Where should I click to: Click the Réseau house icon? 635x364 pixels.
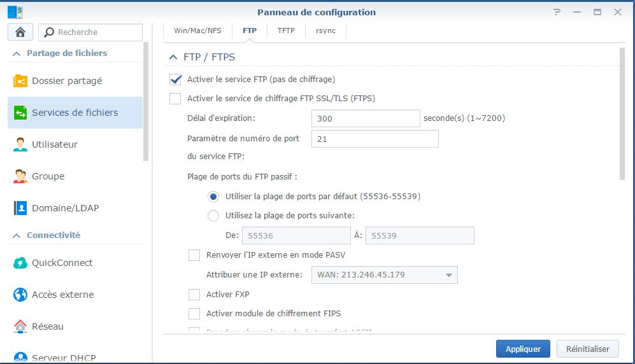(x=20, y=326)
